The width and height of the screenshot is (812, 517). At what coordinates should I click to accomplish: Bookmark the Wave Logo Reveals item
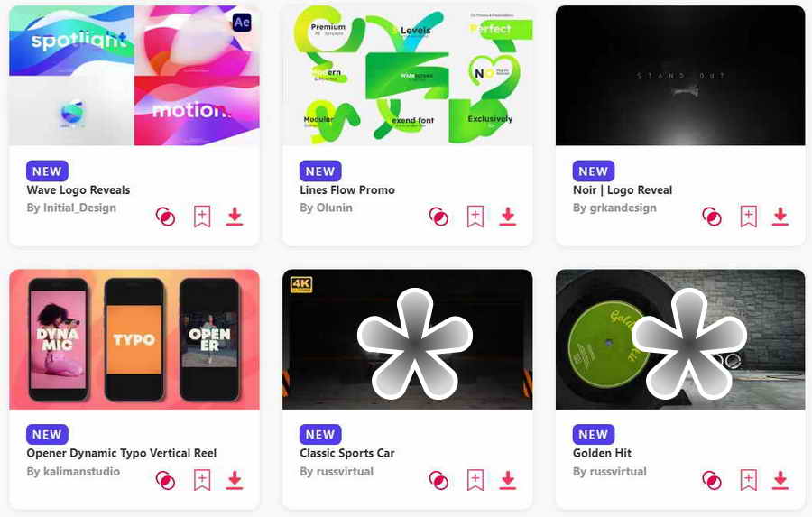[x=202, y=217]
